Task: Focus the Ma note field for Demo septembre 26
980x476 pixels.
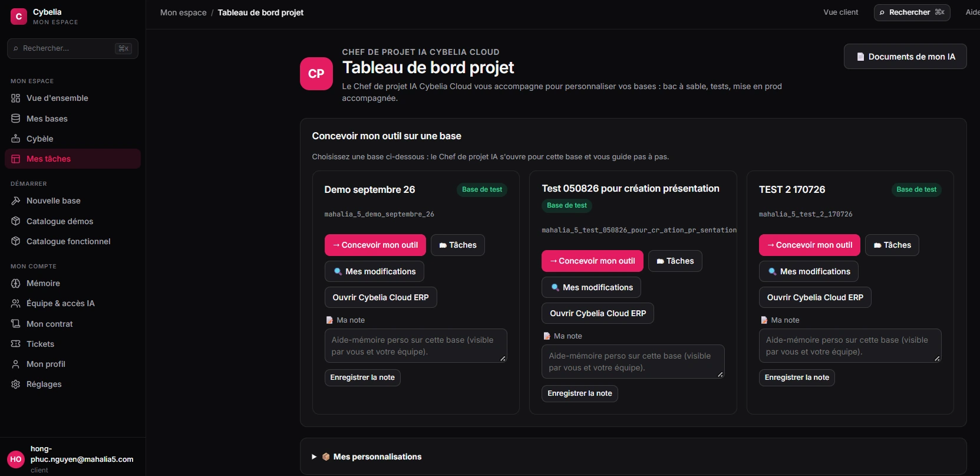Action: point(416,346)
